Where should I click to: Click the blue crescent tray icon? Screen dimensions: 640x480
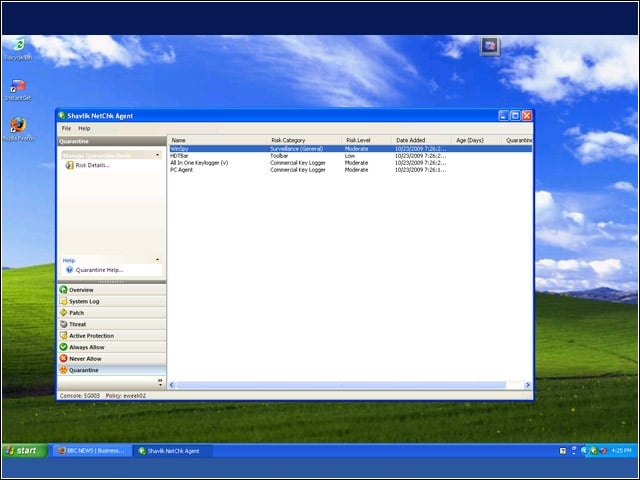point(584,451)
